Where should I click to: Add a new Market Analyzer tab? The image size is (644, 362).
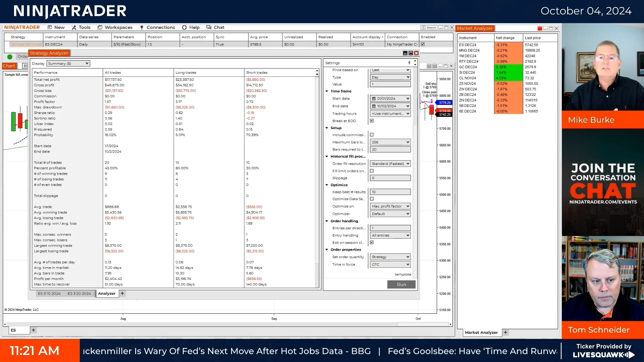coord(505,333)
